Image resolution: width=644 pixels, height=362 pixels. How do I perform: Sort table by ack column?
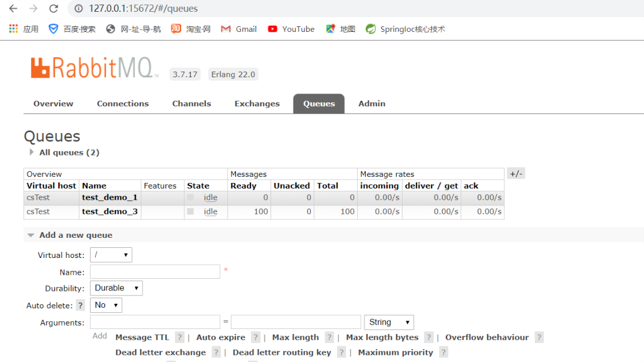click(471, 186)
